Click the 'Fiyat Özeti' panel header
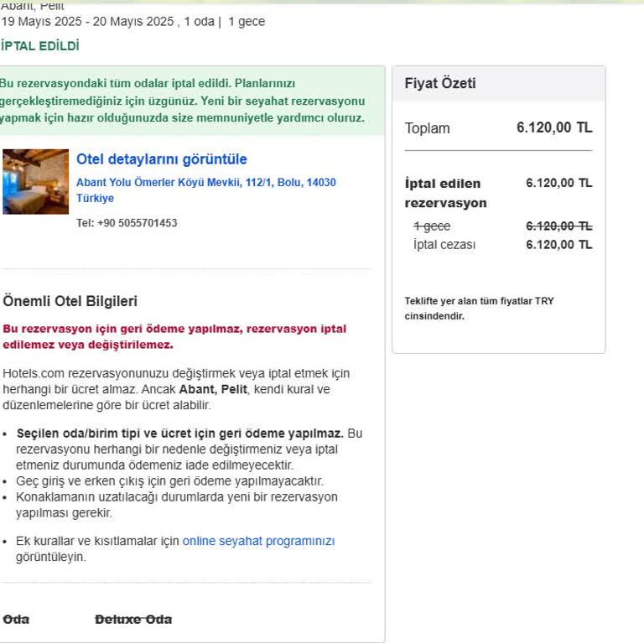This screenshot has height=644, width=644. tap(440, 83)
